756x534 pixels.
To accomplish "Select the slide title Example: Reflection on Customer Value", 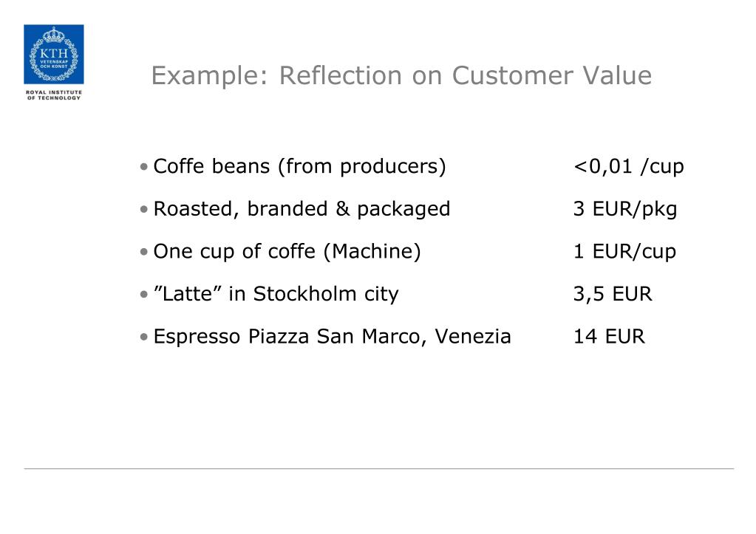I will click(x=401, y=75).
